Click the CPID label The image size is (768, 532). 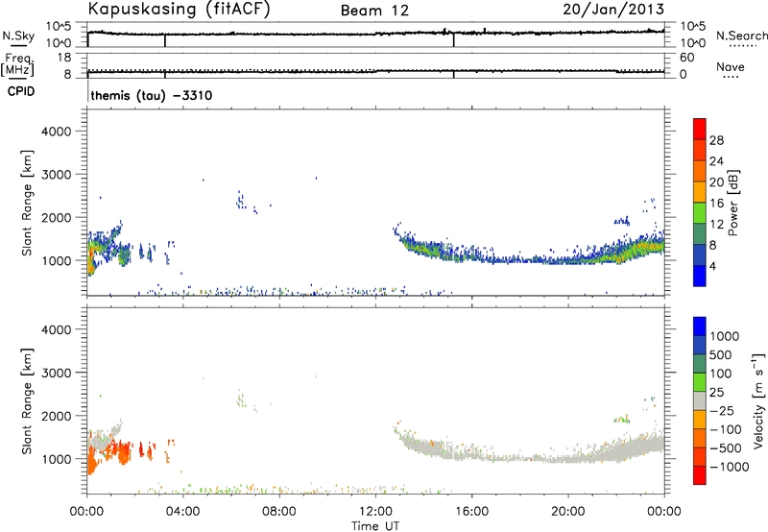click(x=21, y=91)
